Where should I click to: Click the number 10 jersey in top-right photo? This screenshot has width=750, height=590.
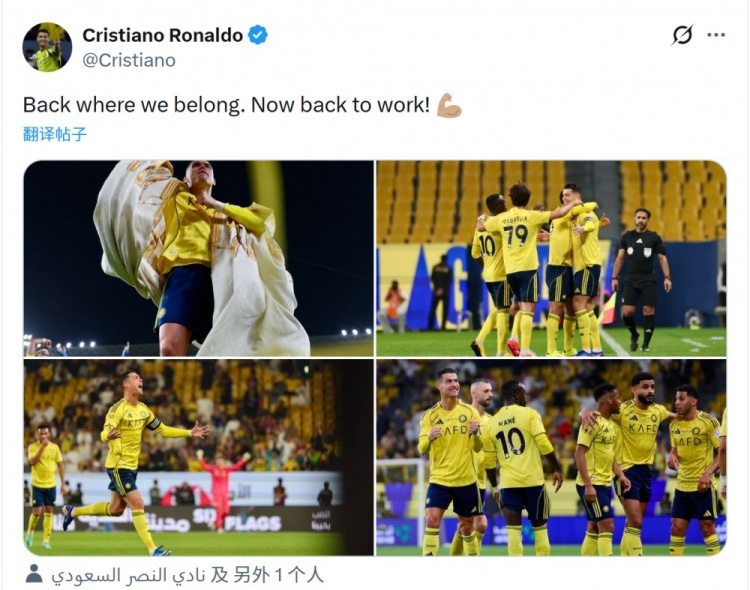488,246
